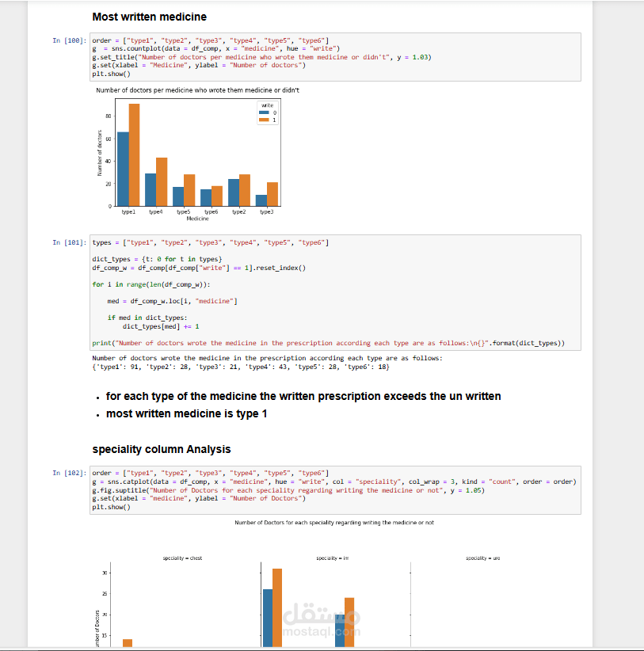This screenshot has width=644, height=651.
Task: Click the tallest orange bar in speciality = im
Action: point(277,607)
